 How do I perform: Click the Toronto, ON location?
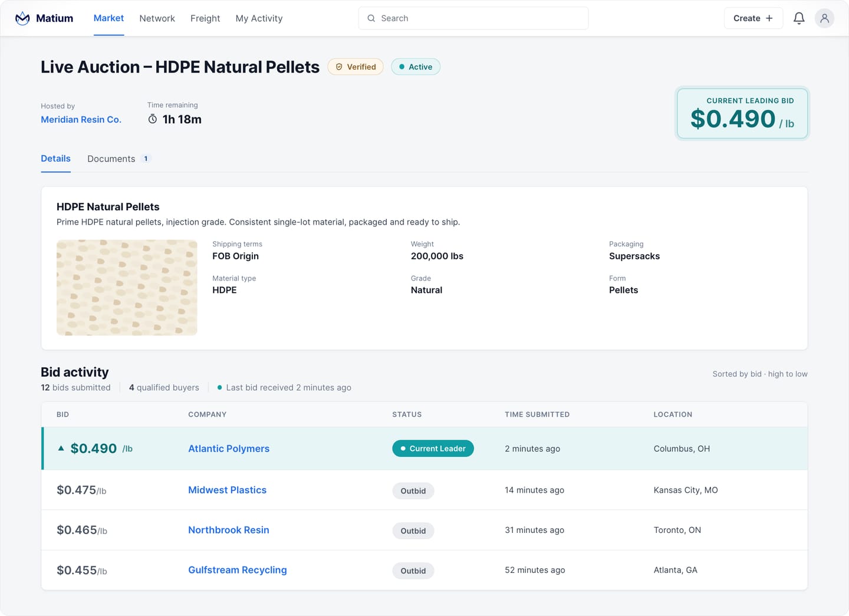click(x=677, y=530)
